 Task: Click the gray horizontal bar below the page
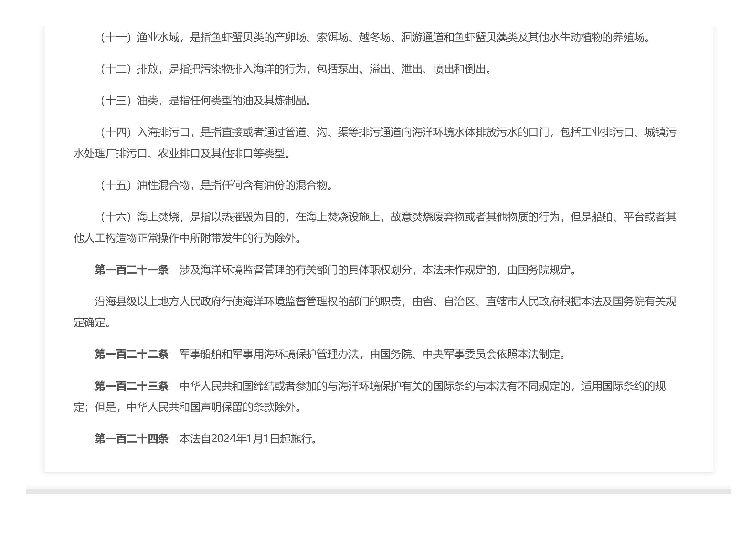tap(378, 491)
